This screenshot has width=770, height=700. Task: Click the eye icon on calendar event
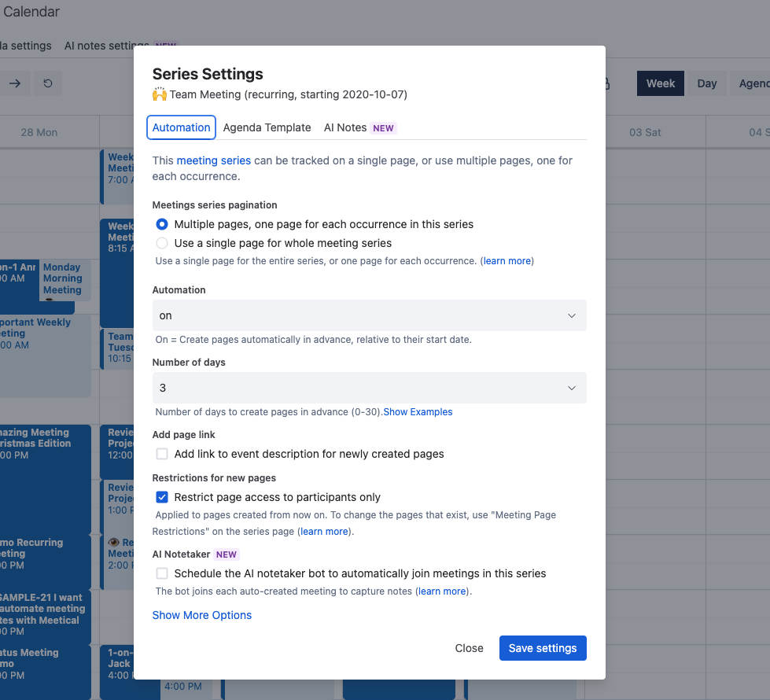pyautogui.click(x=114, y=543)
